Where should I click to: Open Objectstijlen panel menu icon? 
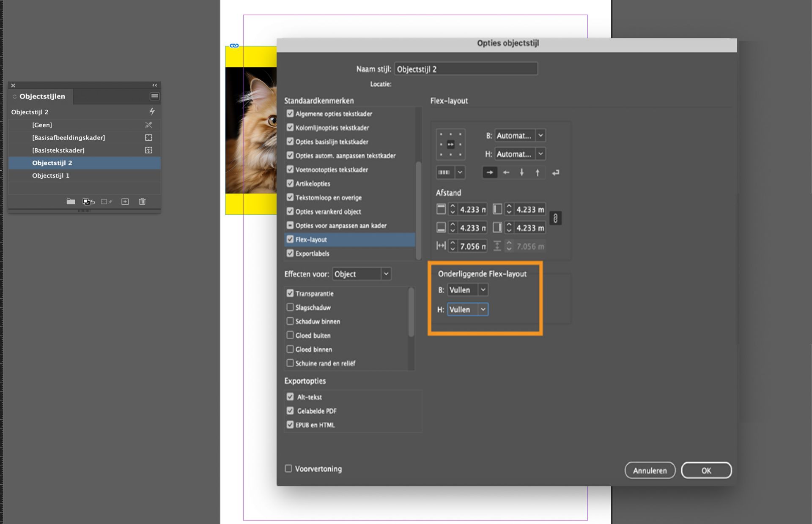tap(154, 96)
